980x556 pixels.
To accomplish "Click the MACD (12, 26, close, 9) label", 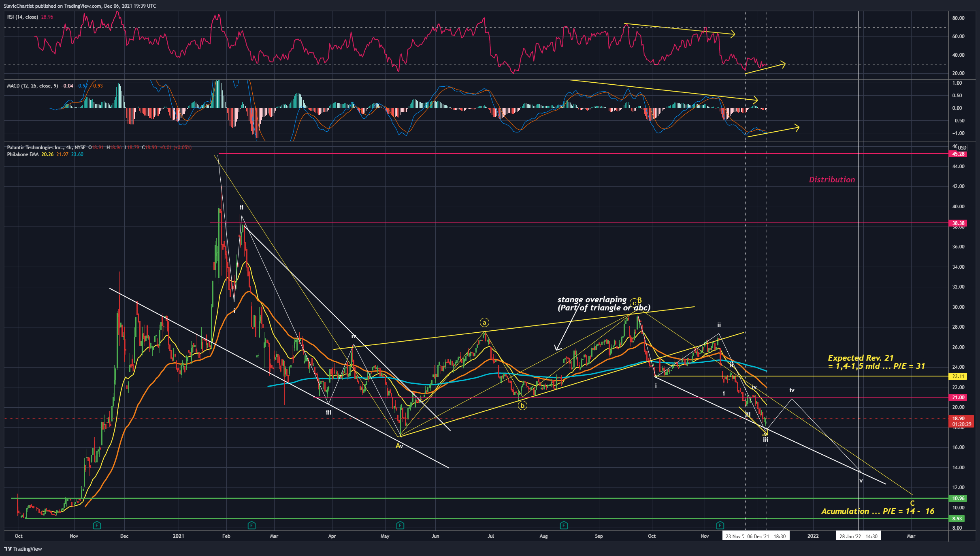I will (x=32, y=86).
